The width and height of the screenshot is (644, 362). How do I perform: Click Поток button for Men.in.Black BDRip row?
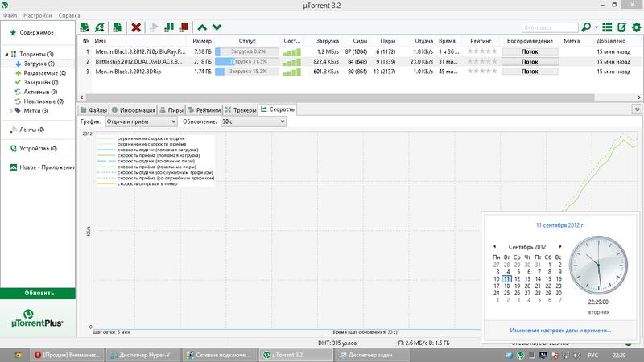(530, 72)
